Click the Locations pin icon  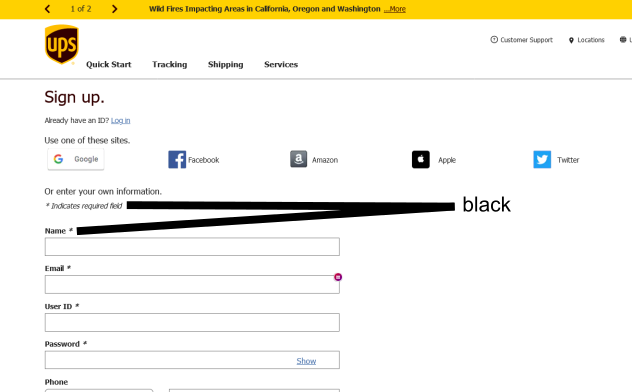click(571, 40)
